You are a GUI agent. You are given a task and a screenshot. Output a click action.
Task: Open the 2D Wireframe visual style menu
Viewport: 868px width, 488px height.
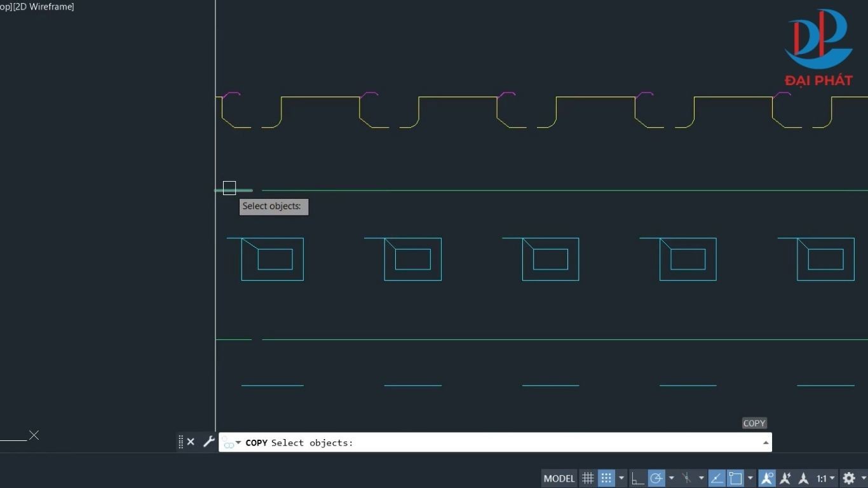(x=44, y=6)
